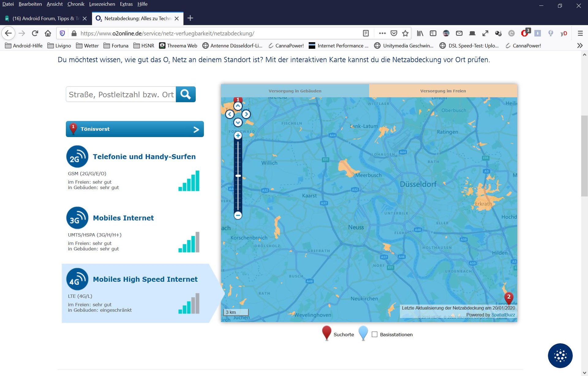
Task: Switch to Versorgung in Gebäuden tab
Action: 295,91
